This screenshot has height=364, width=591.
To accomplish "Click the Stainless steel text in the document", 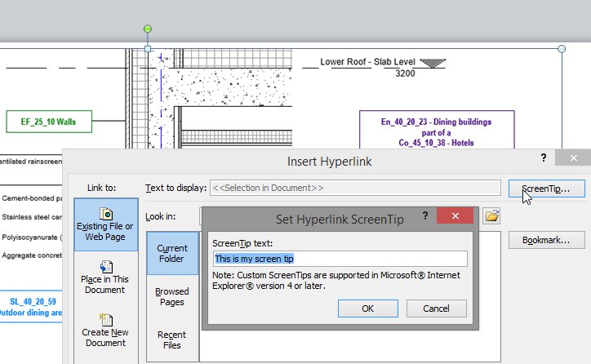I will (32, 217).
